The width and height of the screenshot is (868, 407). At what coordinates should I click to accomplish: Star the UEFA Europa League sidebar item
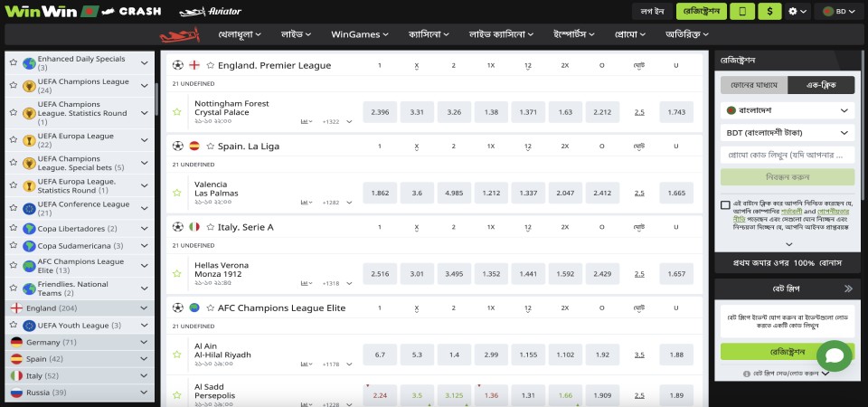point(14,140)
